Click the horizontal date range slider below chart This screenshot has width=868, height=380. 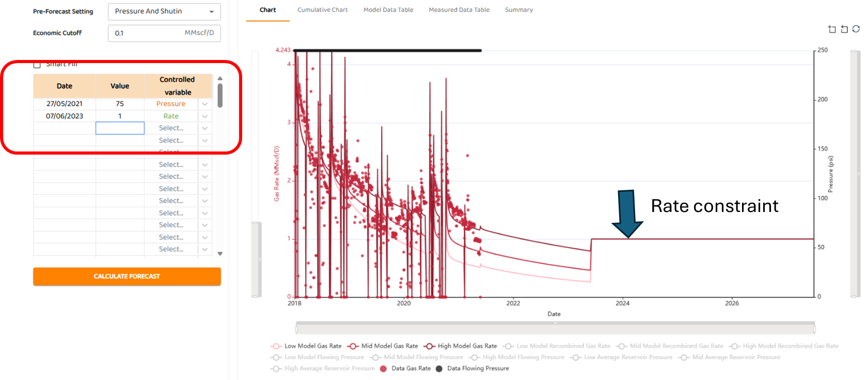coord(555,328)
